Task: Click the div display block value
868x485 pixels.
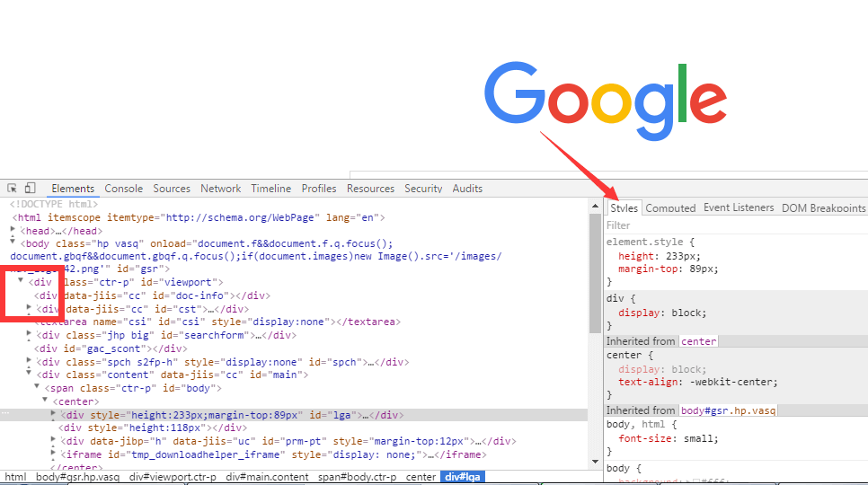Action: 688,313
